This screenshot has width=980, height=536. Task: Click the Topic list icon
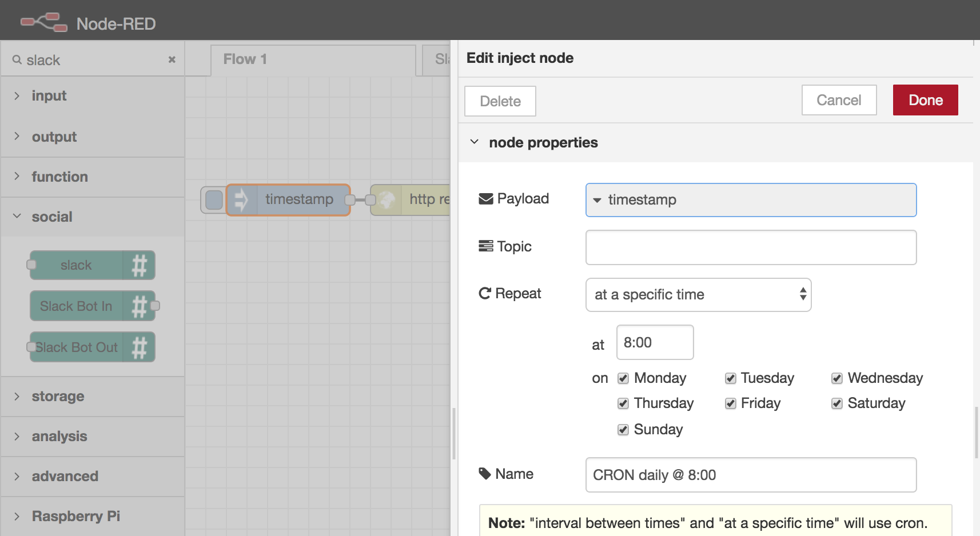pos(485,246)
